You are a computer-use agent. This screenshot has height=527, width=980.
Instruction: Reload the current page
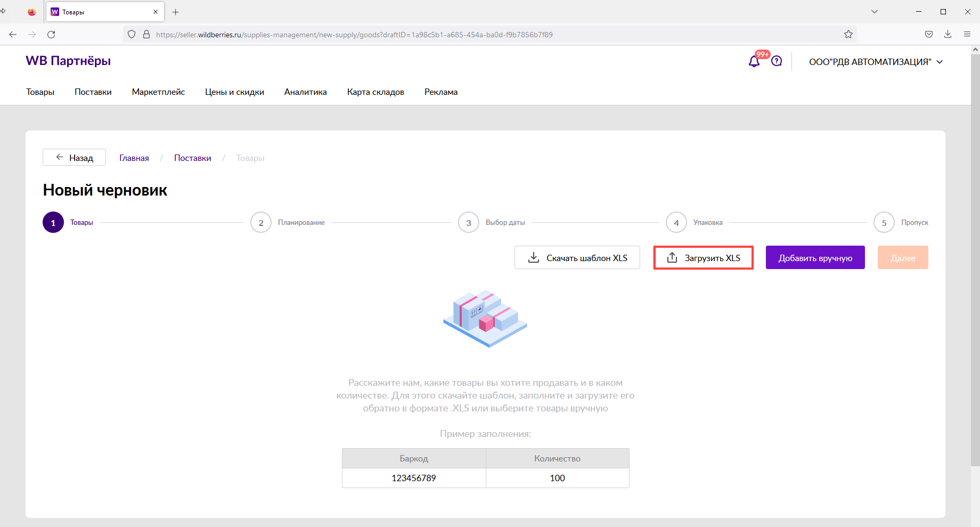point(51,35)
